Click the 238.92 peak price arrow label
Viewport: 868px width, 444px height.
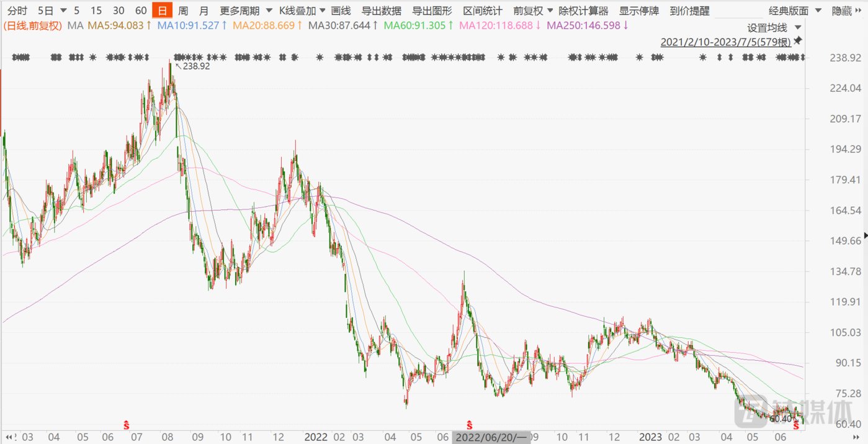[x=192, y=66]
